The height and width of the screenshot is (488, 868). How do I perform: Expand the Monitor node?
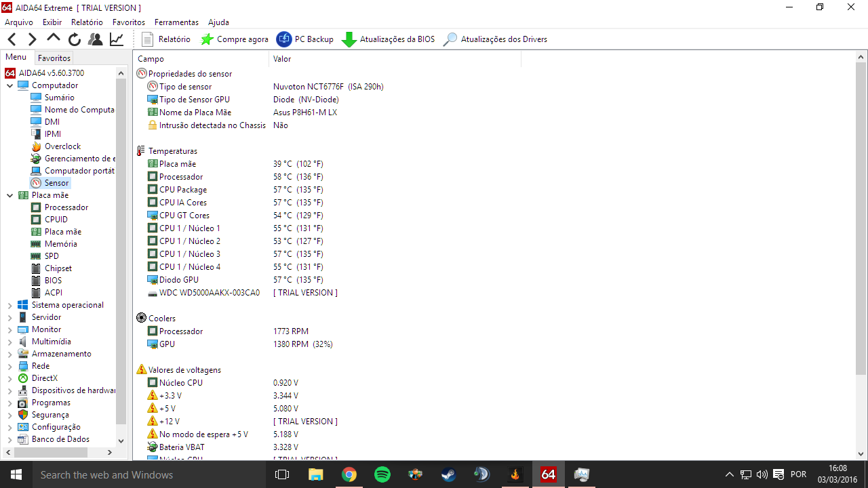click(x=9, y=329)
